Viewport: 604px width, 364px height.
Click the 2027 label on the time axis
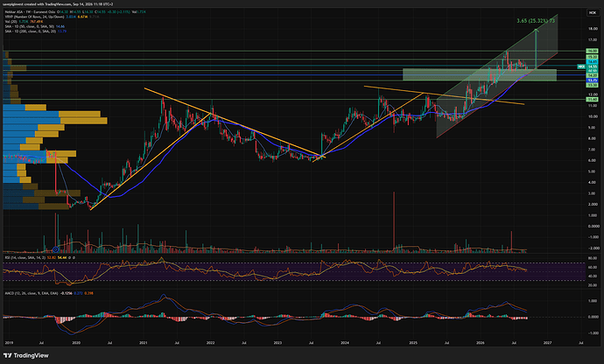547,342
